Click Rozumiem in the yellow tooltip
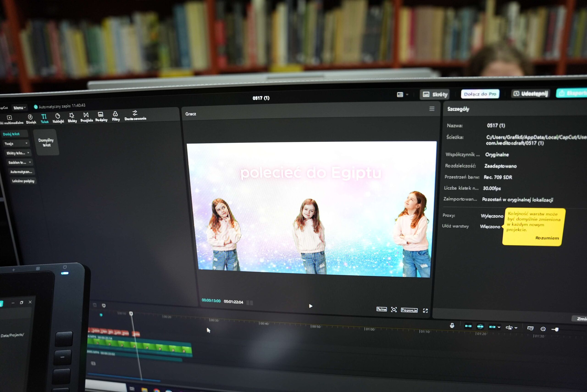587x392 pixels. pos(547,238)
